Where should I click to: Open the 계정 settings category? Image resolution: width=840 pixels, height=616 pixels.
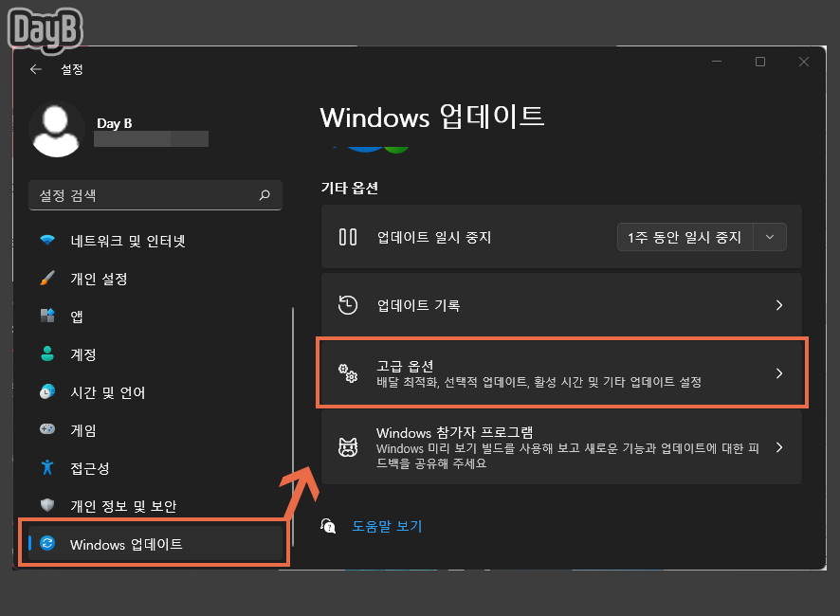[155, 354]
